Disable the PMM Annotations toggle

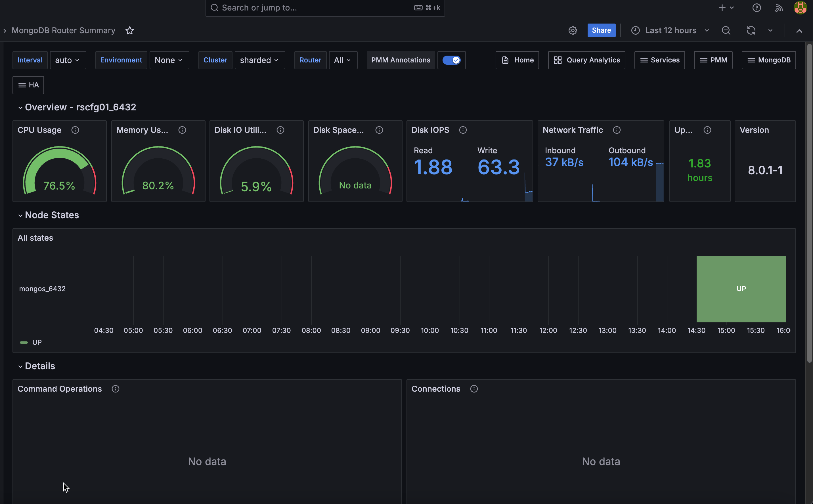point(451,60)
